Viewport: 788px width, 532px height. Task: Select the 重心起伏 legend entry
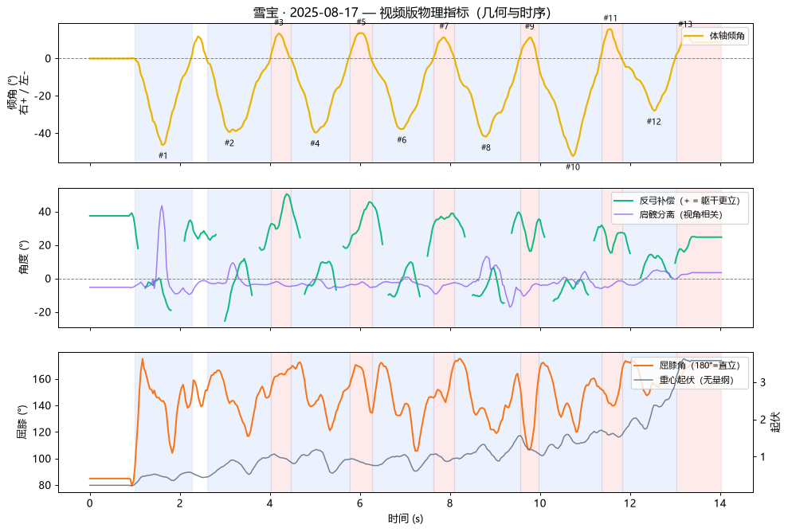tap(684, 380)
